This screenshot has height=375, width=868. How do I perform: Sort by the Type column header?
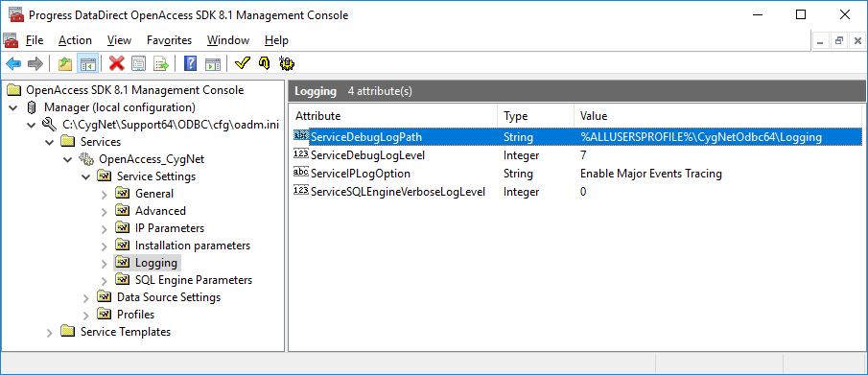(536, 116)
